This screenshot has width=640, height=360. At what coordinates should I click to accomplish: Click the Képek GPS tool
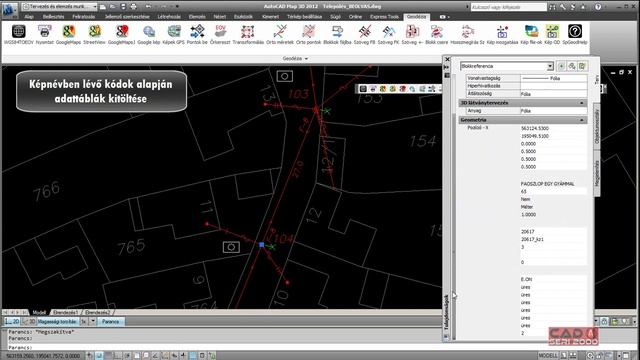[x=173, y=34]
